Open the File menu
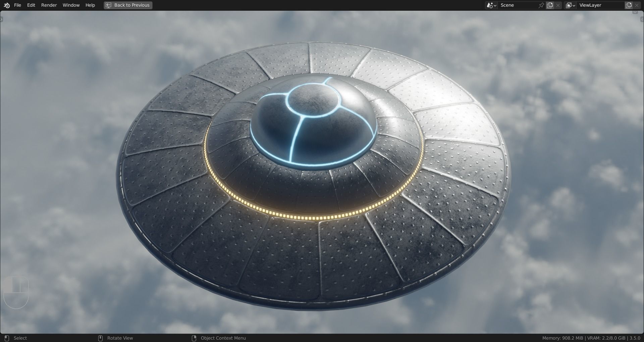Screen dimensions: 644x342 17,5
